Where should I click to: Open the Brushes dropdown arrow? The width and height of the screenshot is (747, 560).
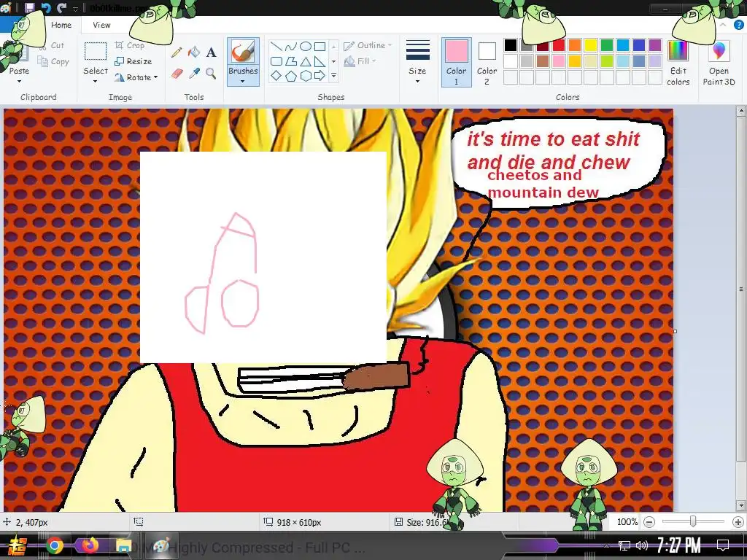(243, 81)
